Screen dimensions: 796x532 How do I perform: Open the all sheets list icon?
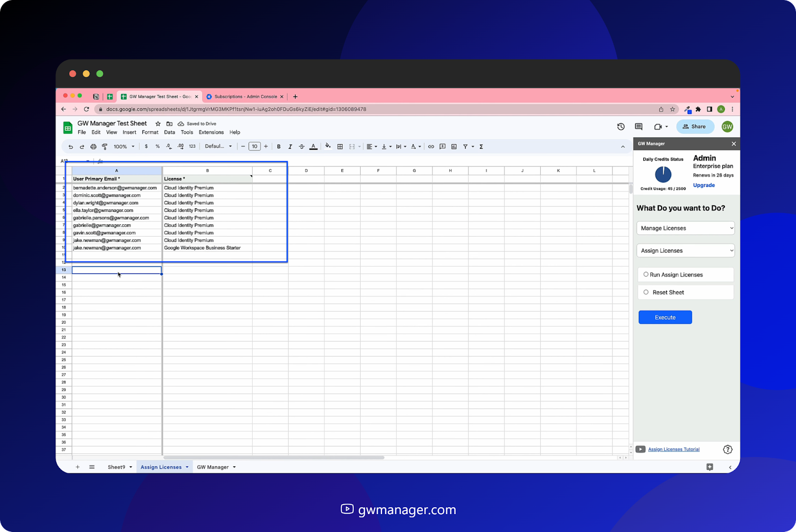[x=92, y=467]
